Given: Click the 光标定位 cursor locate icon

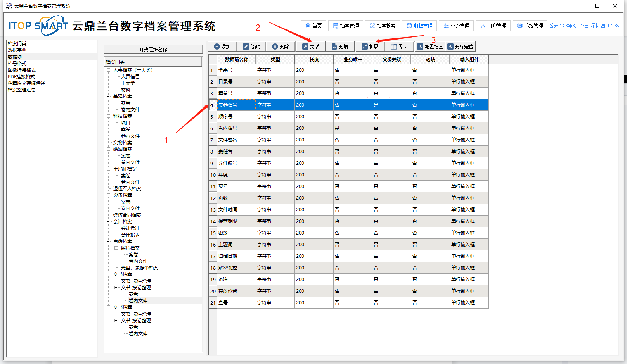Looking at the screenshot, I should tap(450, 47).
